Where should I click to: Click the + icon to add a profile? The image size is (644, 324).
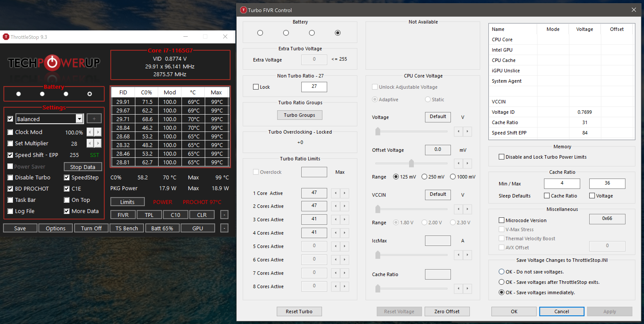click(x=94, y=118)
